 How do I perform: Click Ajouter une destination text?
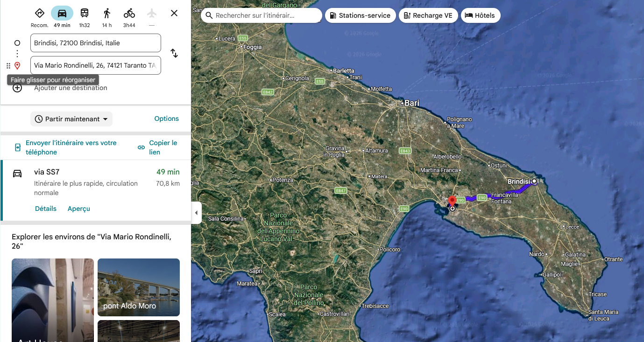pos(71,88)
